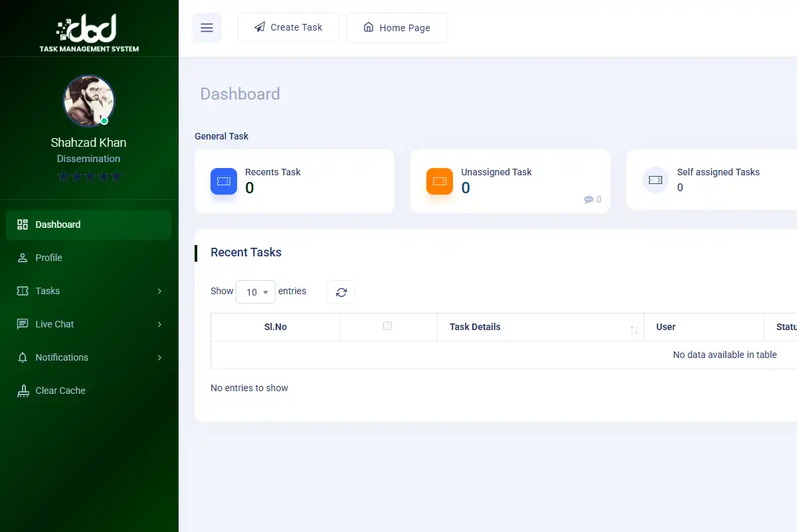Tick the select-all checkbox in table header
The height and width of the screenshot is (532, 797).
[388, 326]
